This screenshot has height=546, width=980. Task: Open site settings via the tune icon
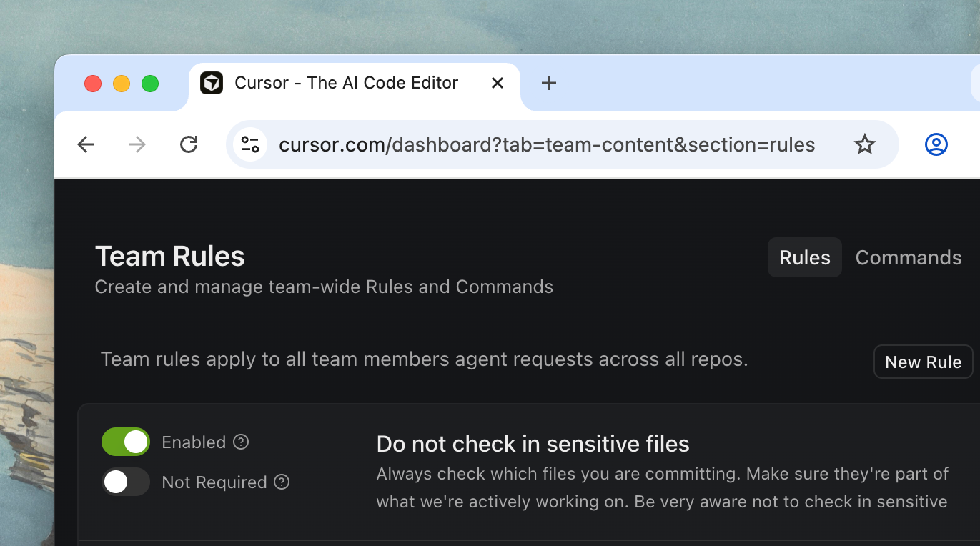(x=250, y=144)
